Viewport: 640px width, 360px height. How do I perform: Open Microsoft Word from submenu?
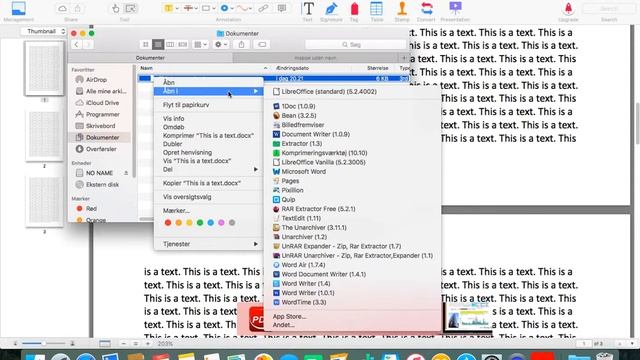303,171
